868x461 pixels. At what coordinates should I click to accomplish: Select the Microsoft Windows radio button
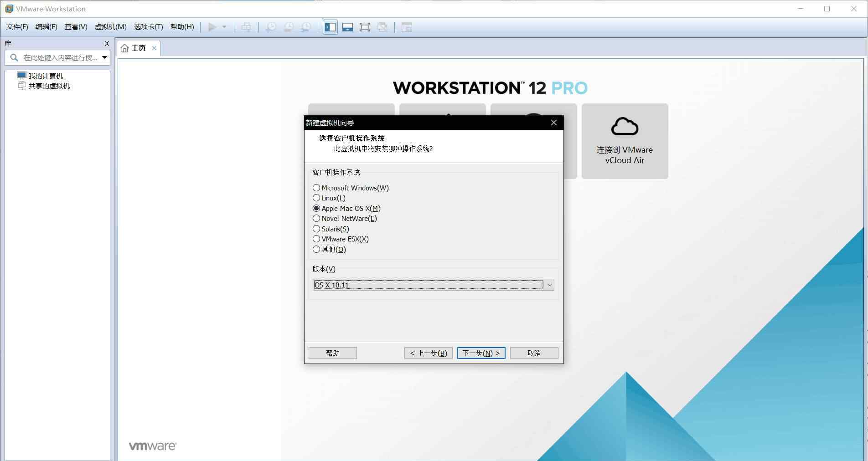pos(316,188)
